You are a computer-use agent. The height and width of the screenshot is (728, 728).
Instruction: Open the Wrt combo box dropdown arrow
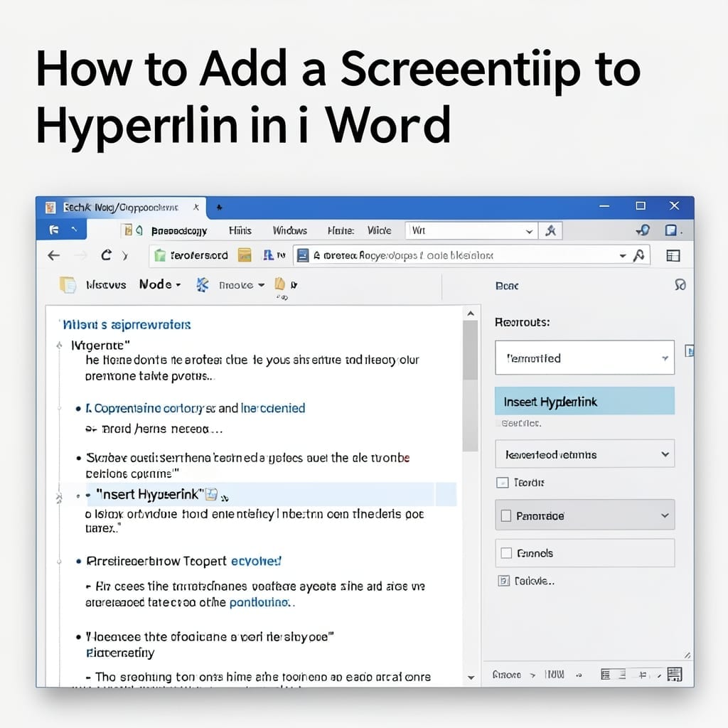[529, 231]
